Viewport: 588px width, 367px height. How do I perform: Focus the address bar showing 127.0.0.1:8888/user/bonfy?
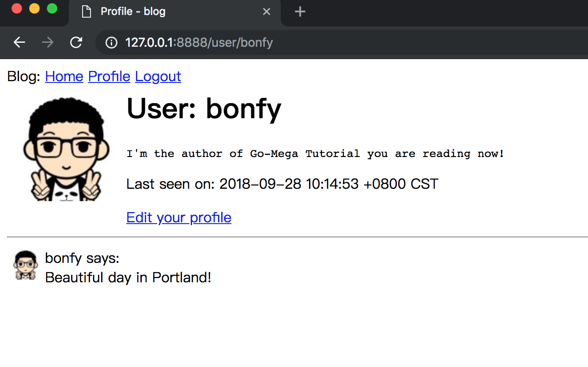[x=309, y=42]
